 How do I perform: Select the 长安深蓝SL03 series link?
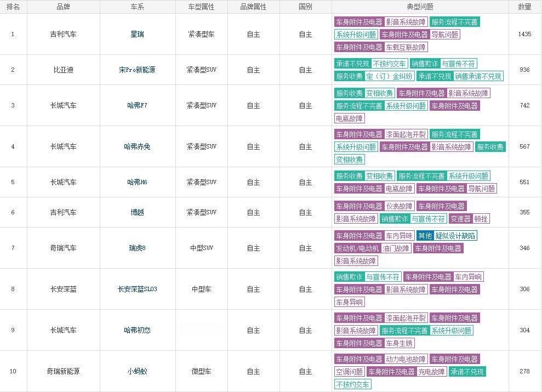click(x=137, y=289)
